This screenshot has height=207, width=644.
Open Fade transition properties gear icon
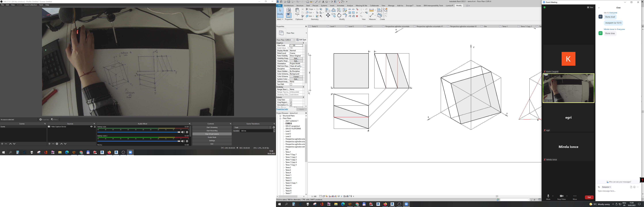(x=274, y=128)
